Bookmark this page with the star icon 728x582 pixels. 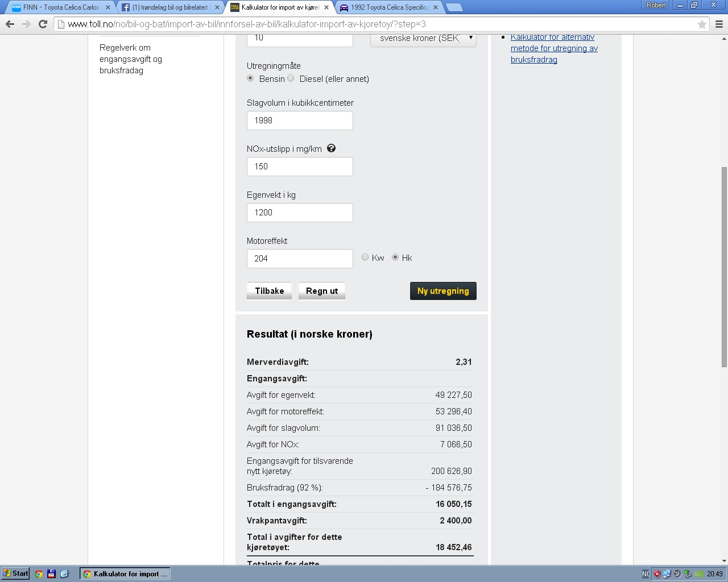coord(702,24)
